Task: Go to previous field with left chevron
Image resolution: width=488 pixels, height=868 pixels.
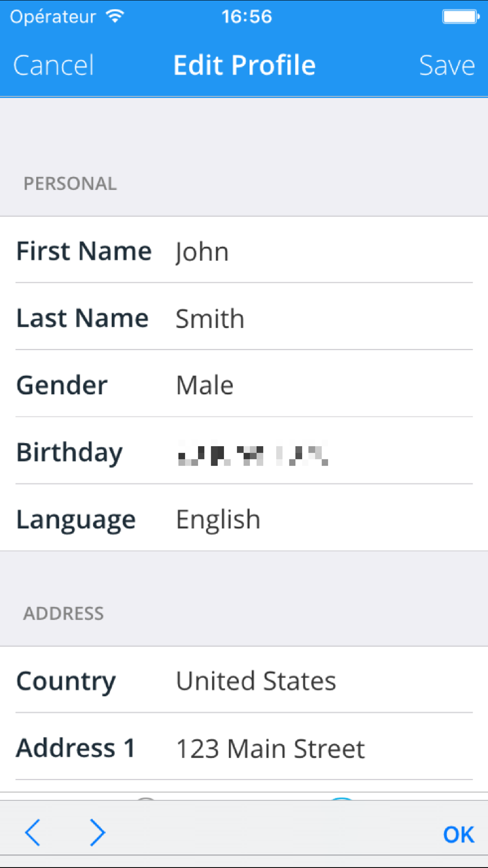Action: [33, 832]
